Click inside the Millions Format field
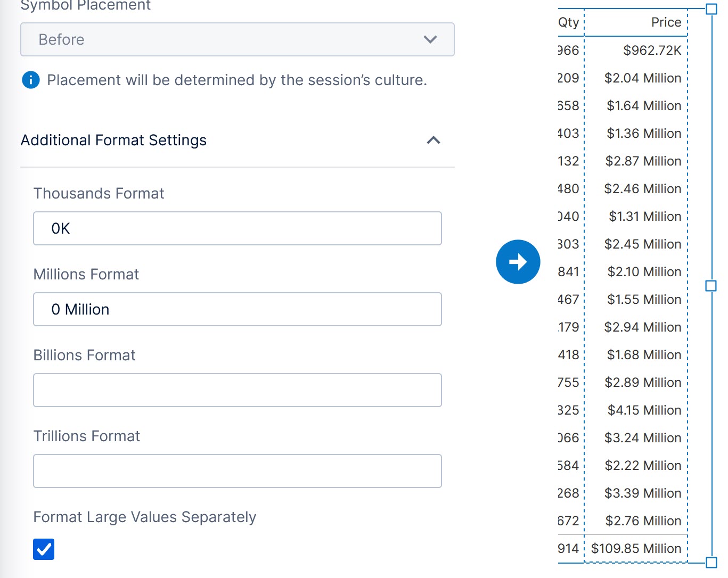Screen dimensions: 728x578 coord(237,309)
